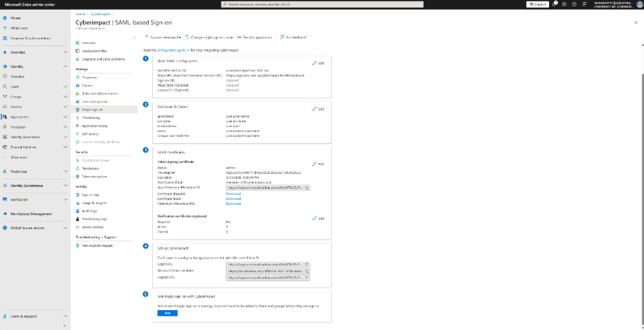Open New support request menu item
This screenshot has height=330, width=644.
[97, 245]
